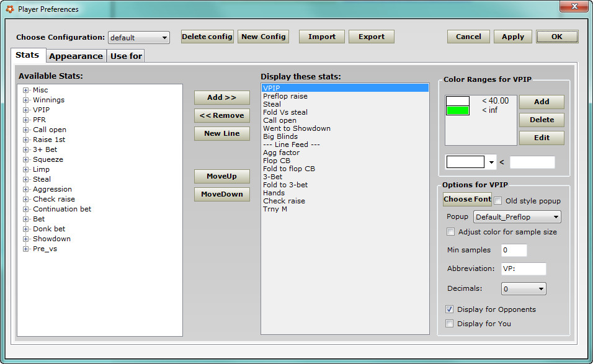Delete the selected color range
The width and height of the screenshot is (593, 364).
542,120
